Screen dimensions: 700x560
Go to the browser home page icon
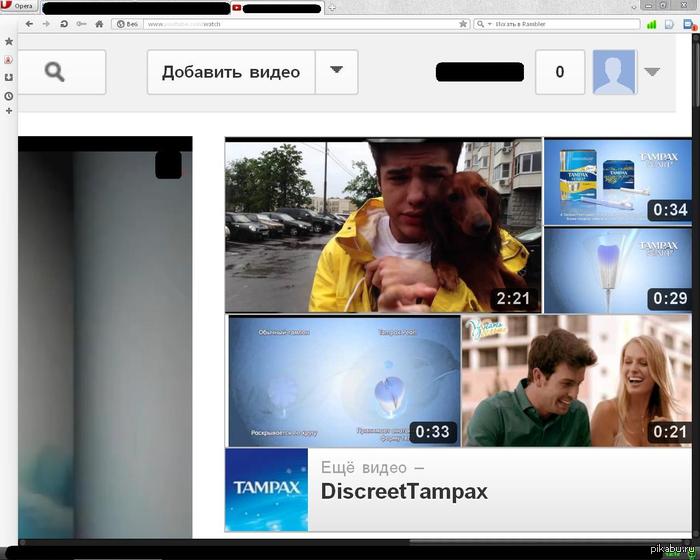coord(99,23)
